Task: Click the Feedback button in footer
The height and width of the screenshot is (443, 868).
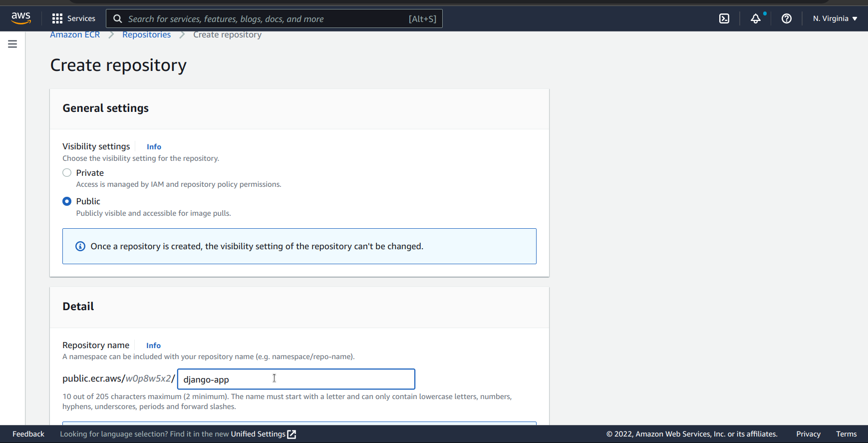Action: (x=28, y=434)
